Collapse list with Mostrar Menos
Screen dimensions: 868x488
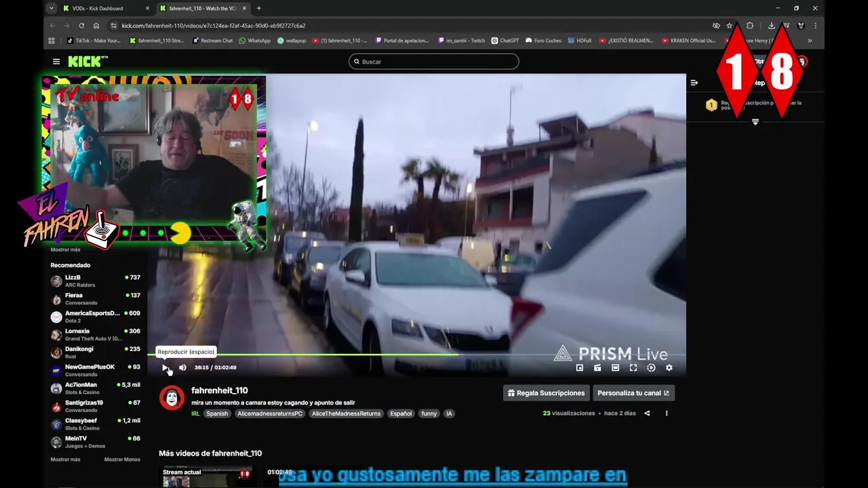122,460
